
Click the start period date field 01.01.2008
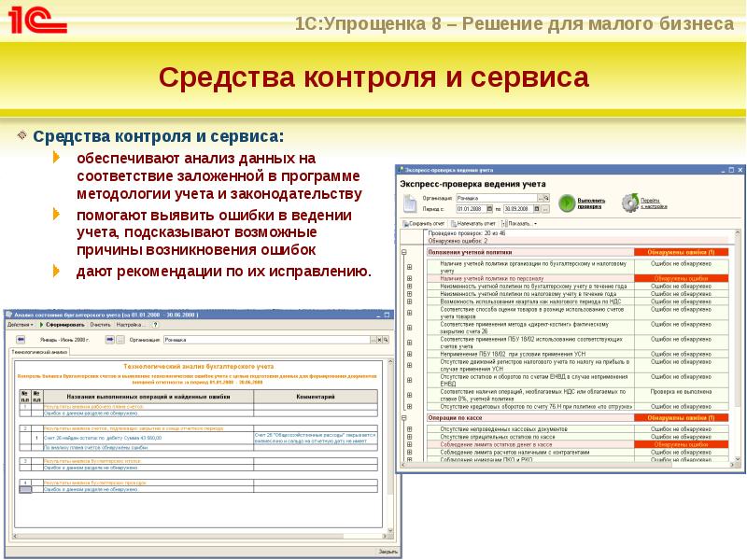[x=471, y=209]
